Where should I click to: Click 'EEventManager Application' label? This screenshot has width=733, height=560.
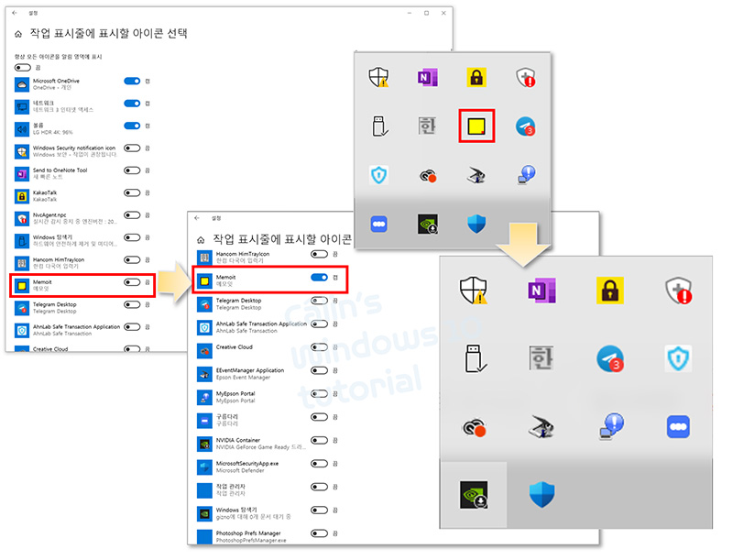[250, 370]
